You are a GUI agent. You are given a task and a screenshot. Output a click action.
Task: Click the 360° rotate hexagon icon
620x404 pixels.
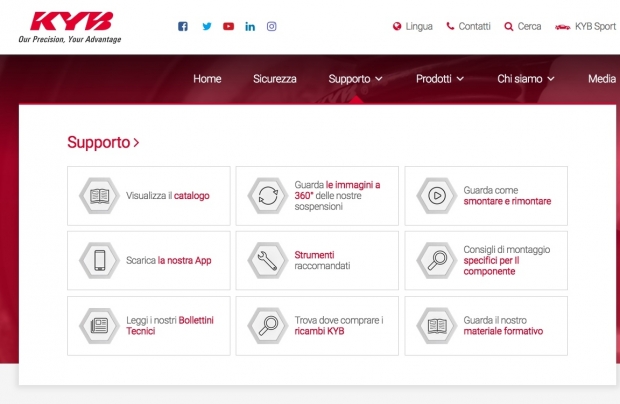tap(267, 196)
